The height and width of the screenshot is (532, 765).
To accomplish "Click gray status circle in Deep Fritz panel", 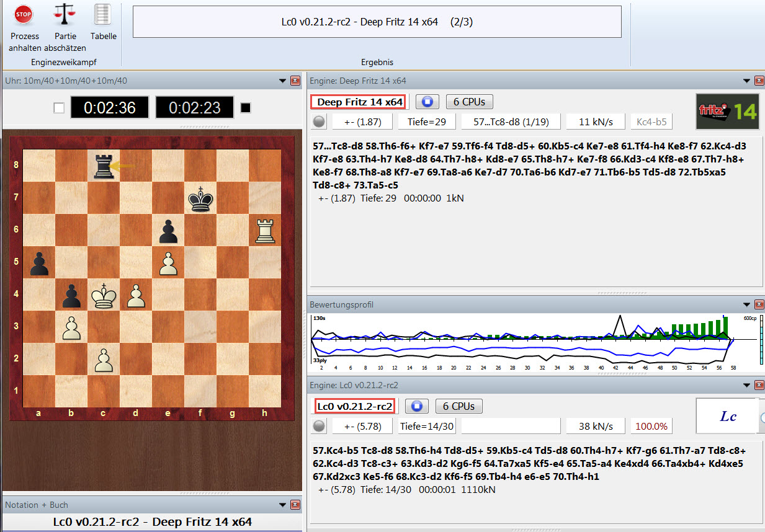I will coord(319,122).
